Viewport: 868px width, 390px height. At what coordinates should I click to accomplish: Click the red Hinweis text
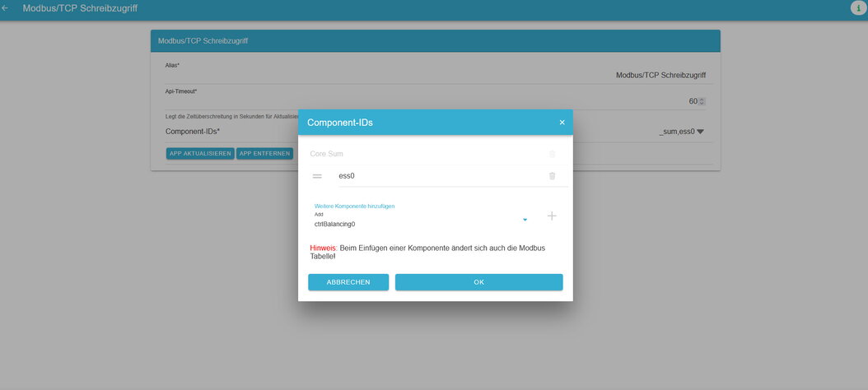324,248
